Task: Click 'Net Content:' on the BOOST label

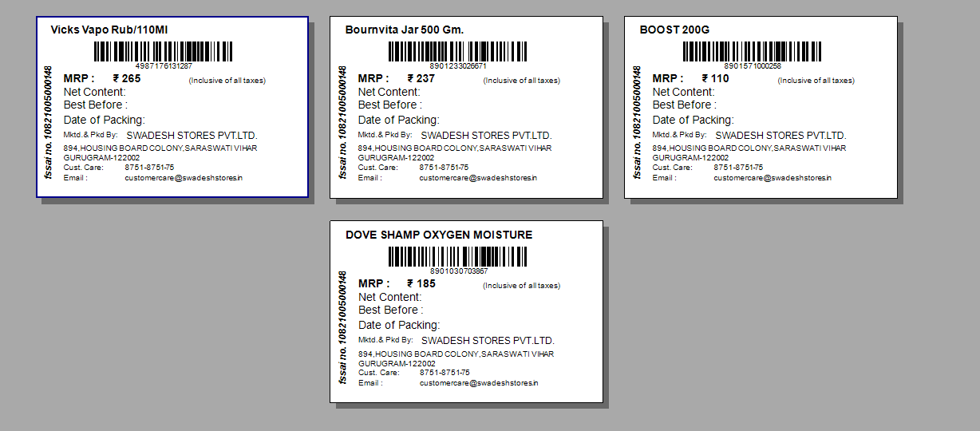Action: click(x=683, y=92)
